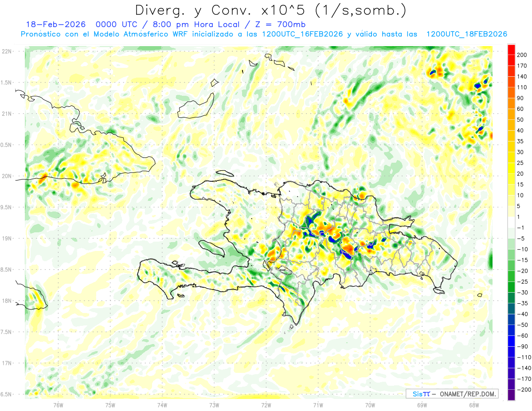Viewport: 532px width, 411px height.
Task: Click the '21N' latitude label
Action: pos(7,114)
